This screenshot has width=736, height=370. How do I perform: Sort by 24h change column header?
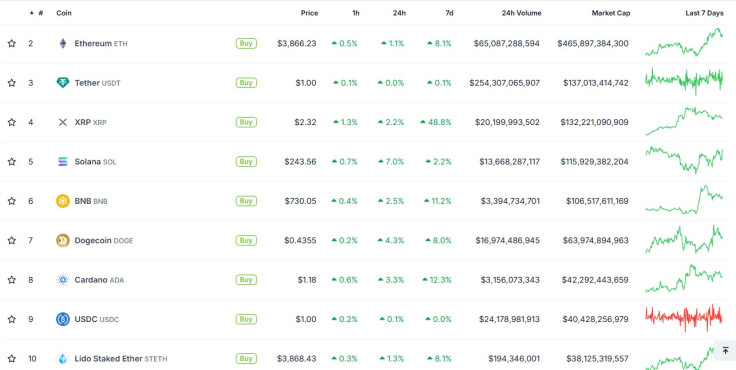click(x=399, y=13)
